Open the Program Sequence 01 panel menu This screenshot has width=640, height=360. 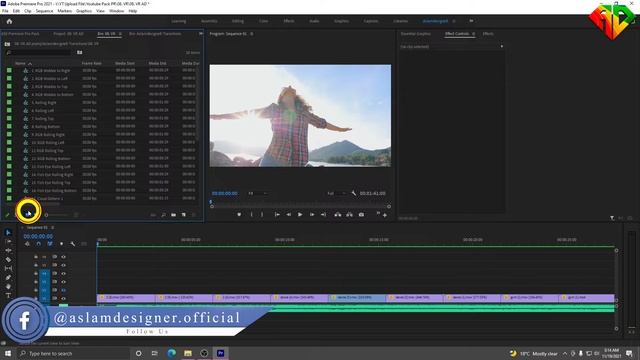point(251,34)
